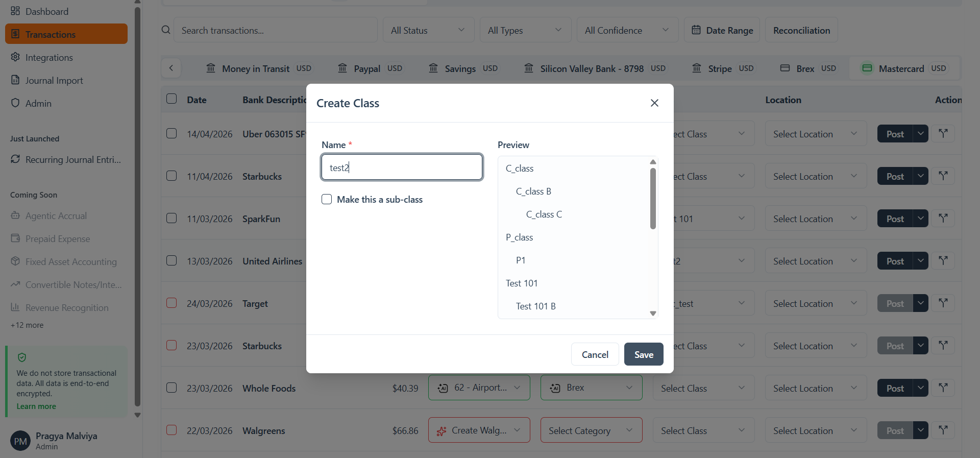Click Preview list scrollbar thumb
Viewport: 980px width, 458px height.
coord(653,199)
